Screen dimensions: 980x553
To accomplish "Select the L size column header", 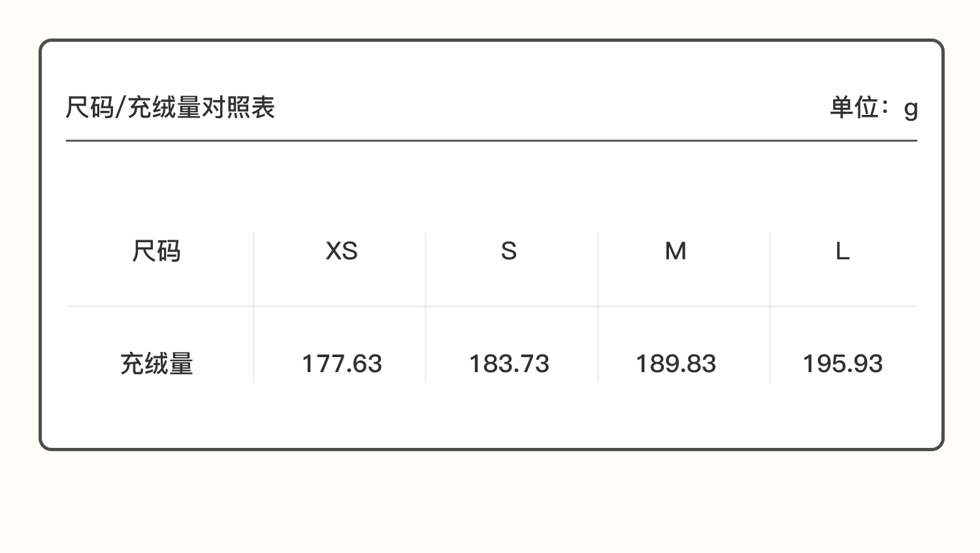I will point(842,251).
